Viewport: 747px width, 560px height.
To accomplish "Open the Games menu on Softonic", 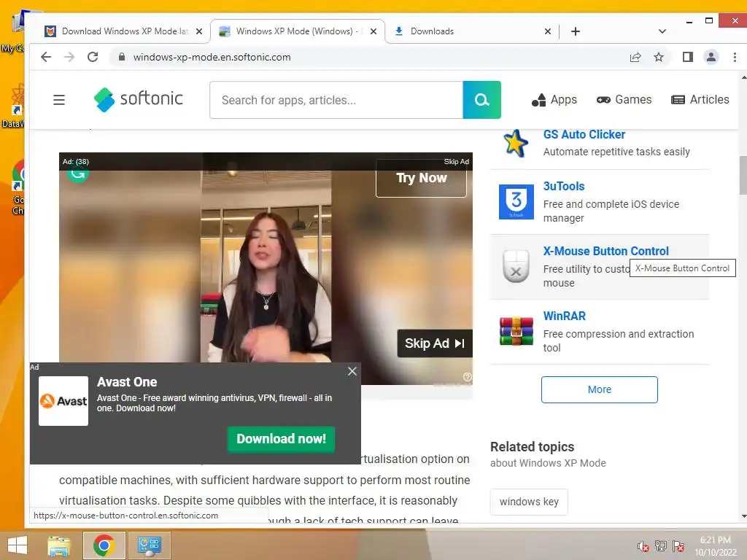I will coord(624,99).
